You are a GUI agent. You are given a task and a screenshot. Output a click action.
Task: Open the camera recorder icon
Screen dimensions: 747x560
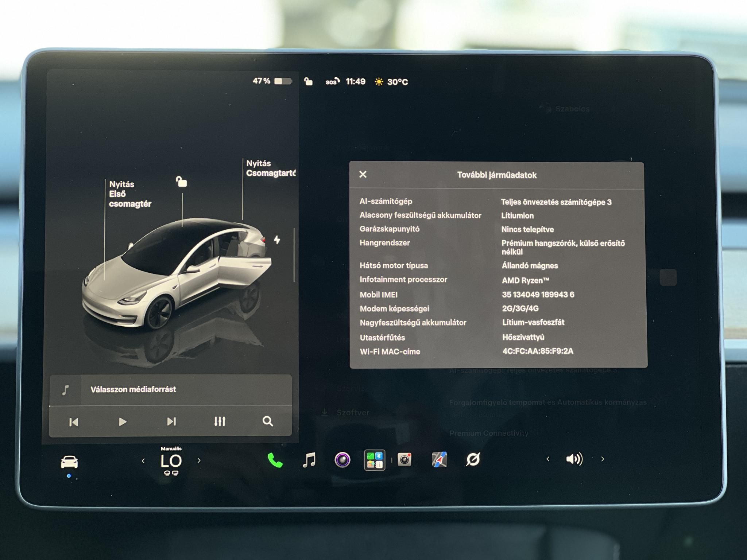coord(404,460)
